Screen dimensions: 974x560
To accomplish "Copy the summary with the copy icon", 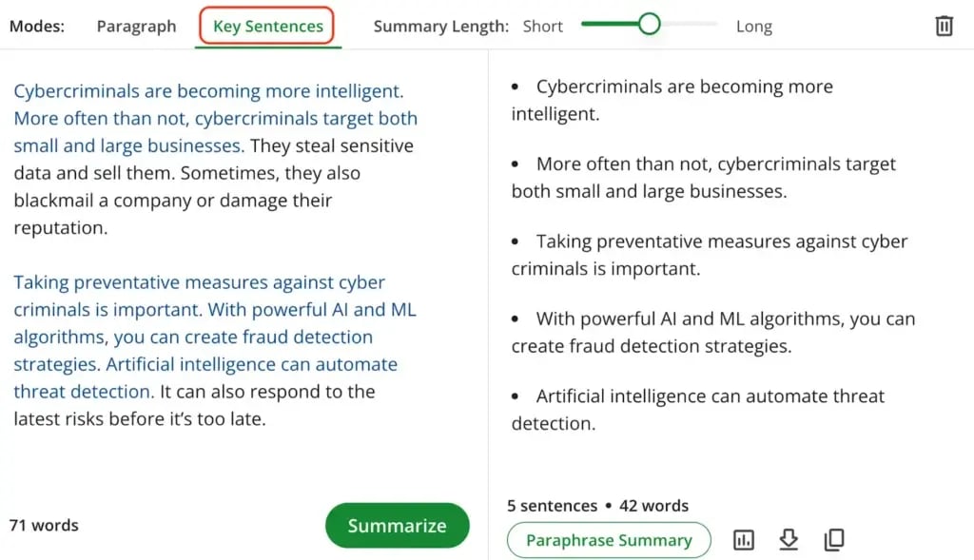I will tap(834, 540).
